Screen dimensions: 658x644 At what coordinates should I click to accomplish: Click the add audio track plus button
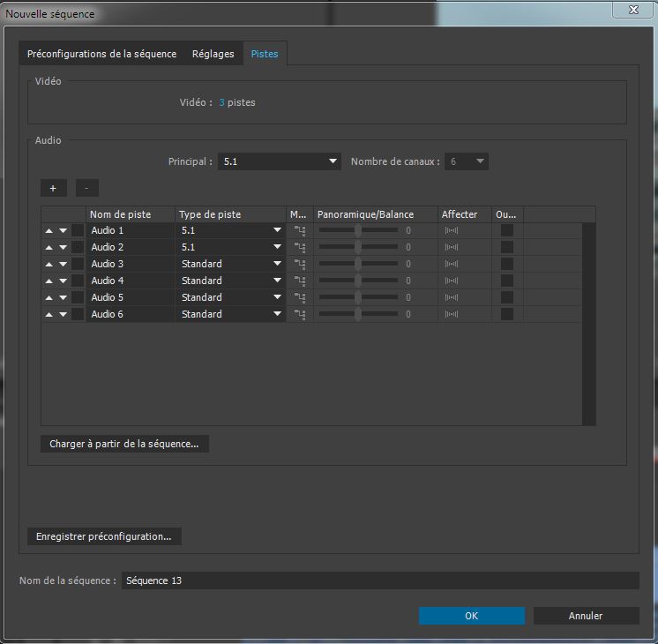tap(53, 188)
